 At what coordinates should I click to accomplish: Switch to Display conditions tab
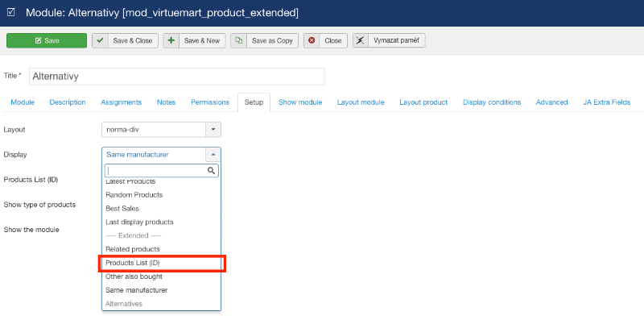[x=492, y=102]
